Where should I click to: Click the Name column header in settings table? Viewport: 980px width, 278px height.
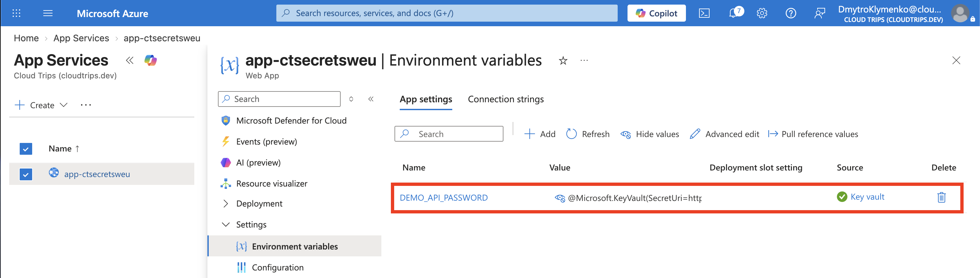[x=414, y=168]
